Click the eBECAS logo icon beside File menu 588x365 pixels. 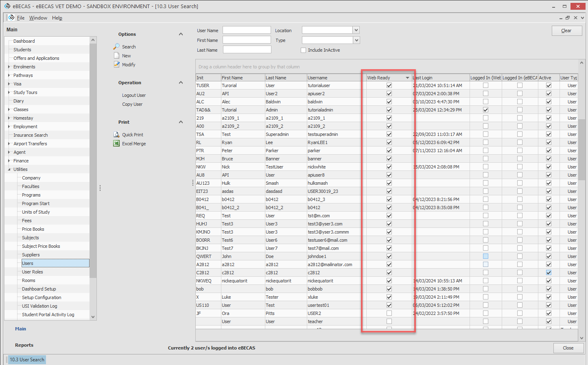coord(11,17)
